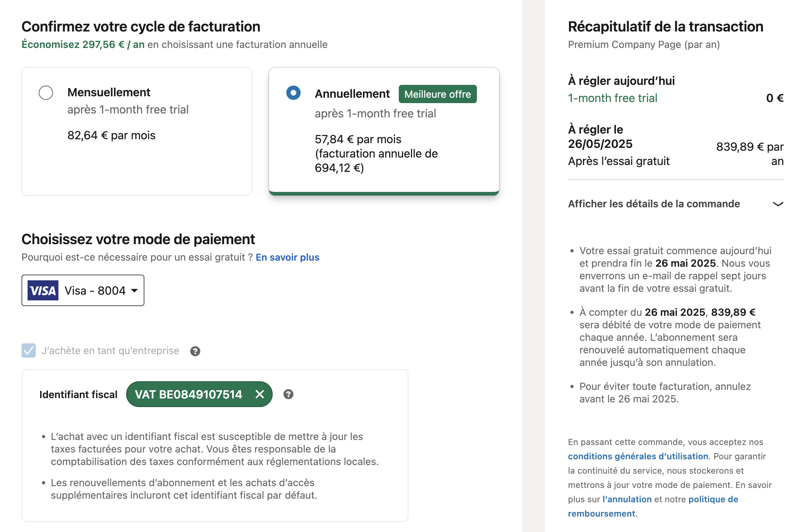Click the dropdown arrow beside Visa - 8004
The height and width of the screenshot is (532, 804).
(x=135, y=290)
